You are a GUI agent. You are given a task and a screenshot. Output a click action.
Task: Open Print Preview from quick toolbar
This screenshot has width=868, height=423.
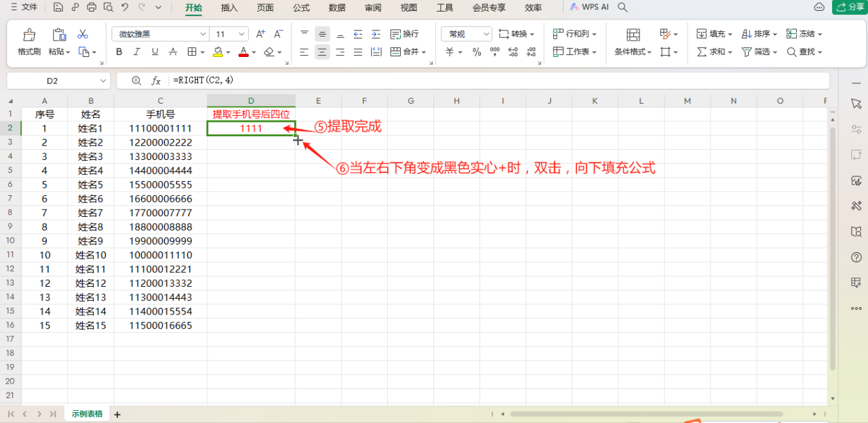tap(108, 7)
